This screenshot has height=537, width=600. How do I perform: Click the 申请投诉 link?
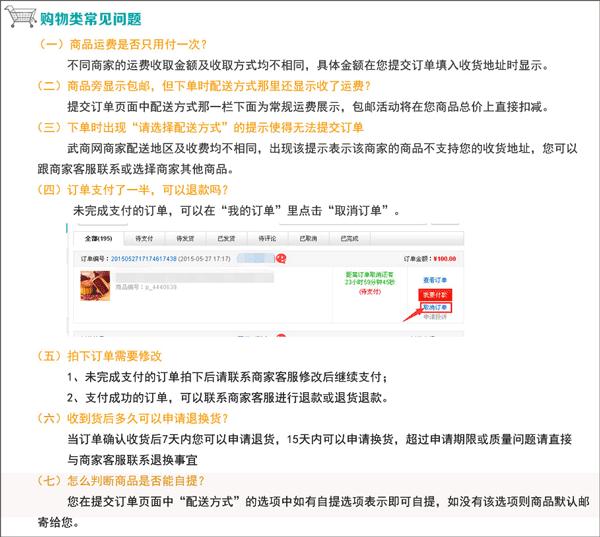435,317
